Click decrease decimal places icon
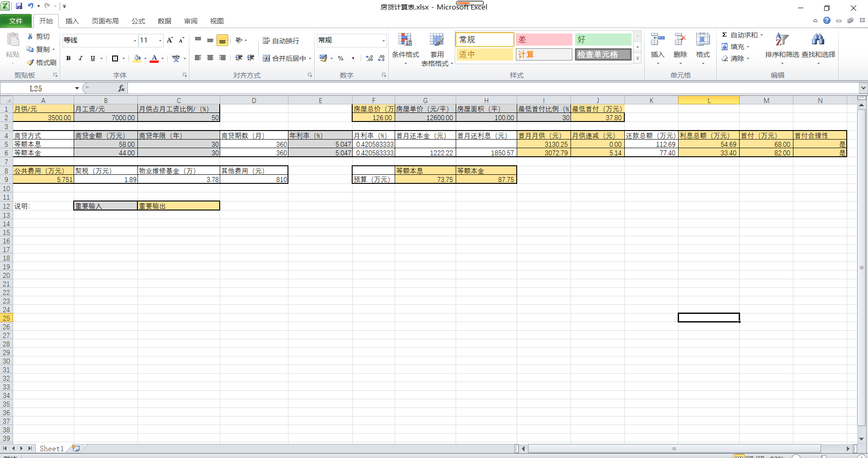 [381, 58]
